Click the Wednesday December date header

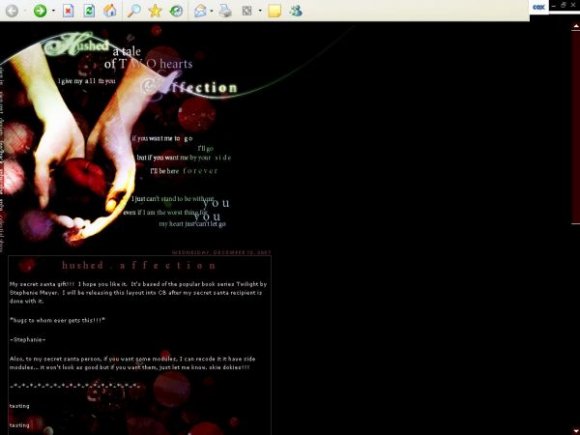click(x=221, y=252)
